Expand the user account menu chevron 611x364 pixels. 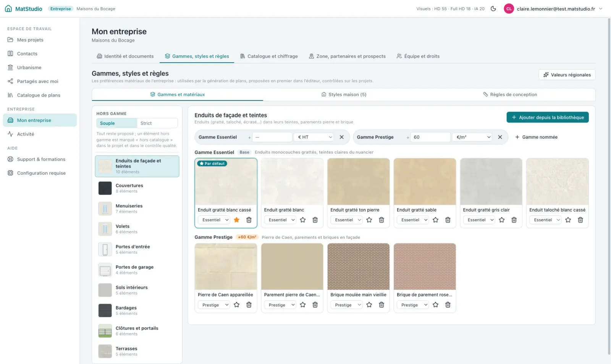[601, 9]
